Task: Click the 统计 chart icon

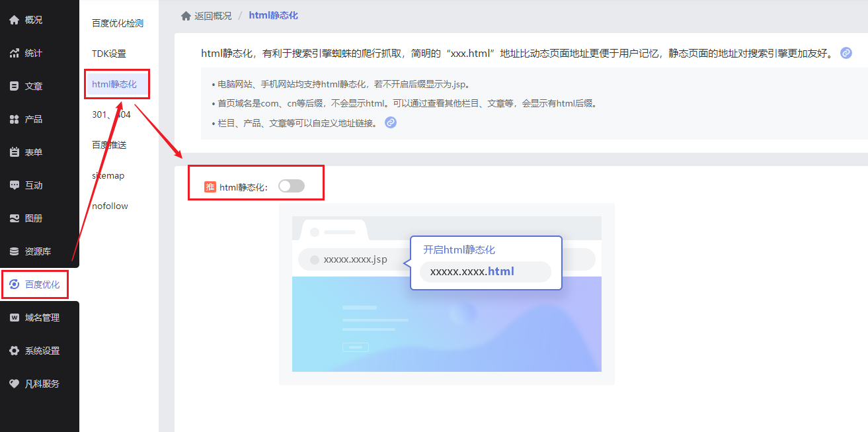Action: click(15, 53)
